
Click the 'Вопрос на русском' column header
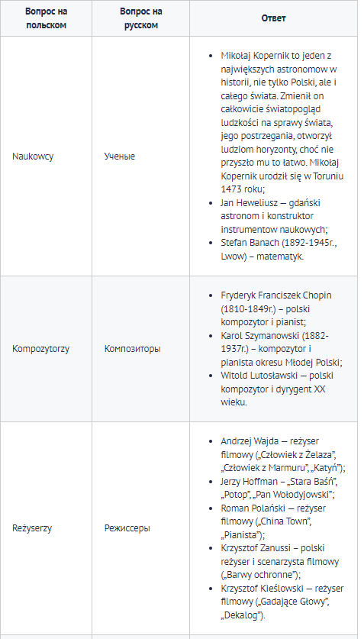click(x=141, y=18)
